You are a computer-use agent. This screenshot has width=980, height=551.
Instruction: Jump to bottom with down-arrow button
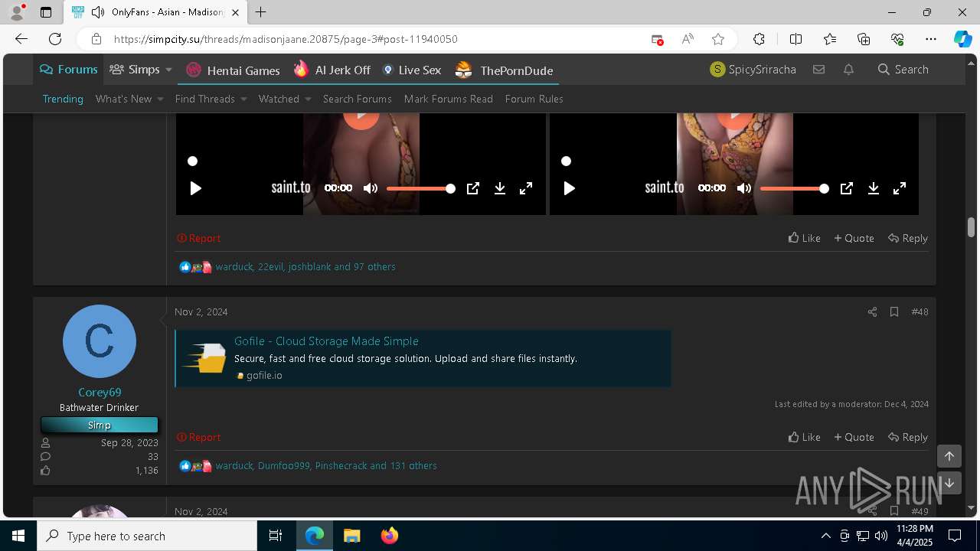coord(949,483)
